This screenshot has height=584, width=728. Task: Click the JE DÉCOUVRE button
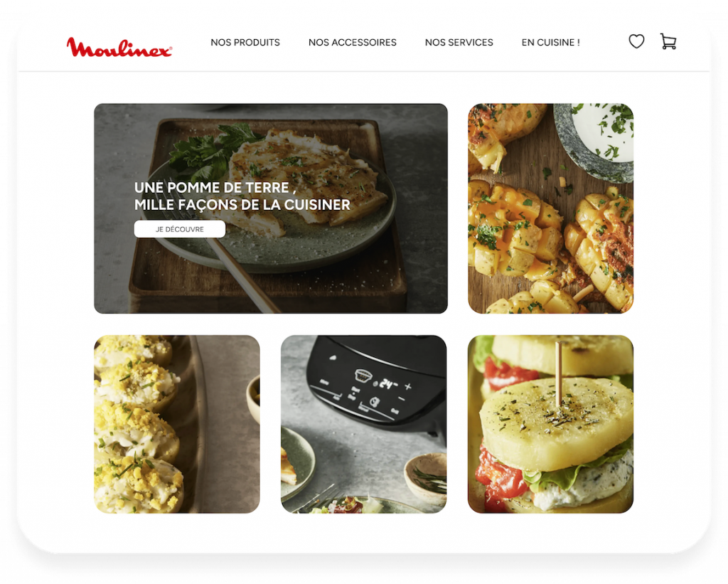[180, 229]
